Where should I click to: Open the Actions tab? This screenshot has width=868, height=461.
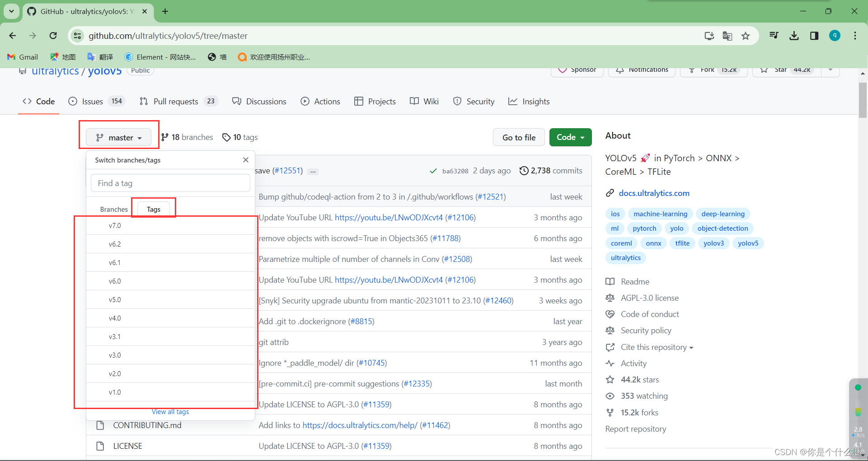[320, 102]
